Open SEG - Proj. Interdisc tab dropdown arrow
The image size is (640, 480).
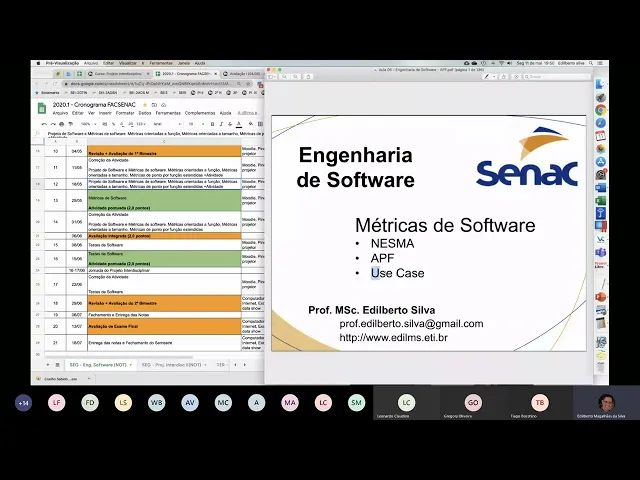point(205,365)
